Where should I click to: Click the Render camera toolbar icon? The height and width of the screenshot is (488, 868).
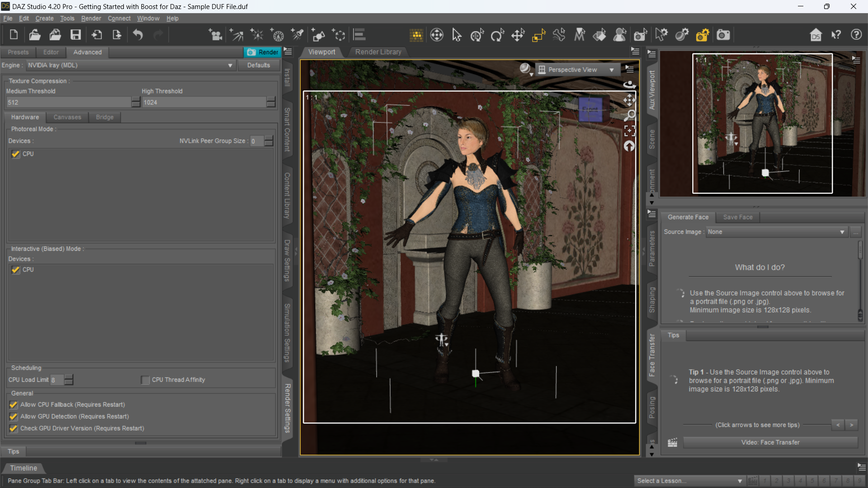click(x=723, y=35)
